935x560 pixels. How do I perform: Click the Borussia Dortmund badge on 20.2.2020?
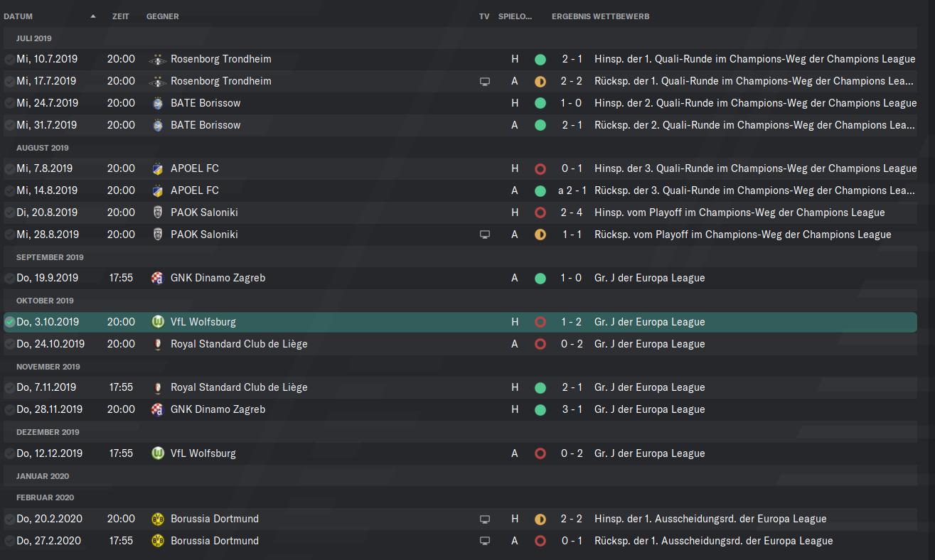point(158,519)
